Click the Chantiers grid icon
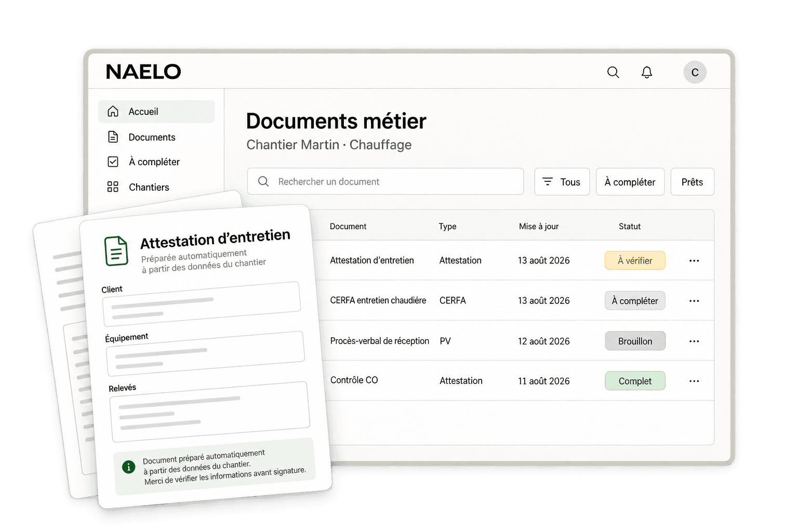The width and height of the screenshot is (798, 532). (x=113, y=187)
